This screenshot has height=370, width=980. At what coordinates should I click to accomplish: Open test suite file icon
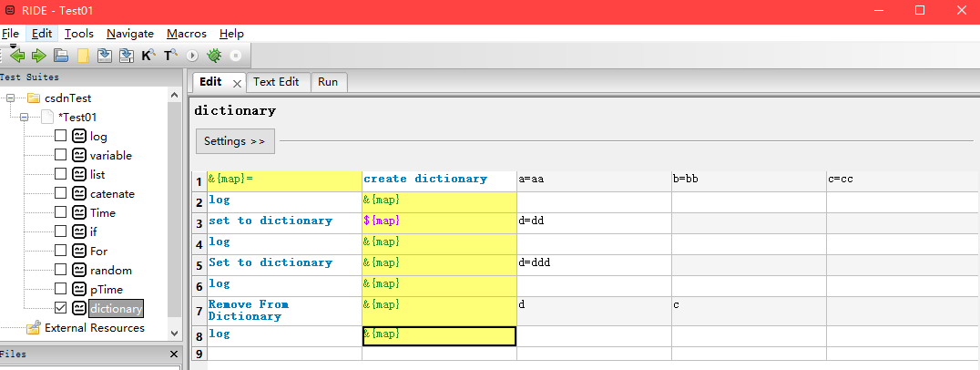click(x=61, y=56)
